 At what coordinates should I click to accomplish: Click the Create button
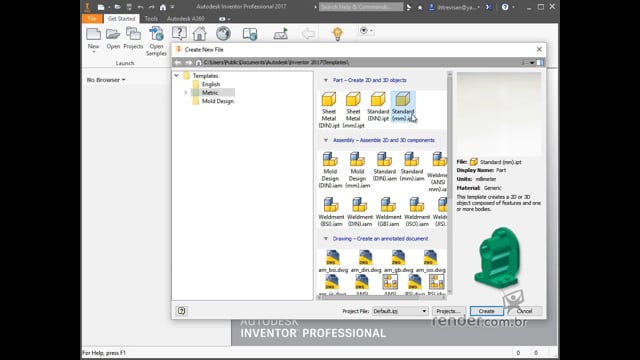click(487, 311)
